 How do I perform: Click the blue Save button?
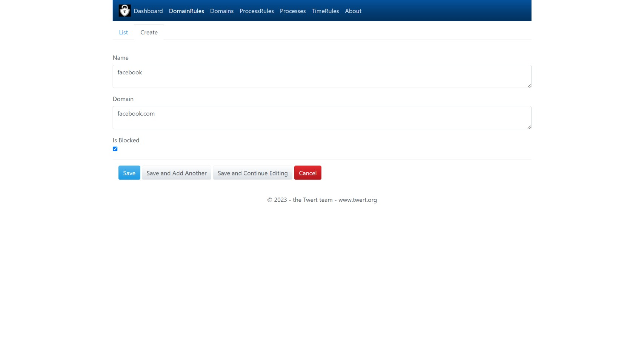click(129, 173)
